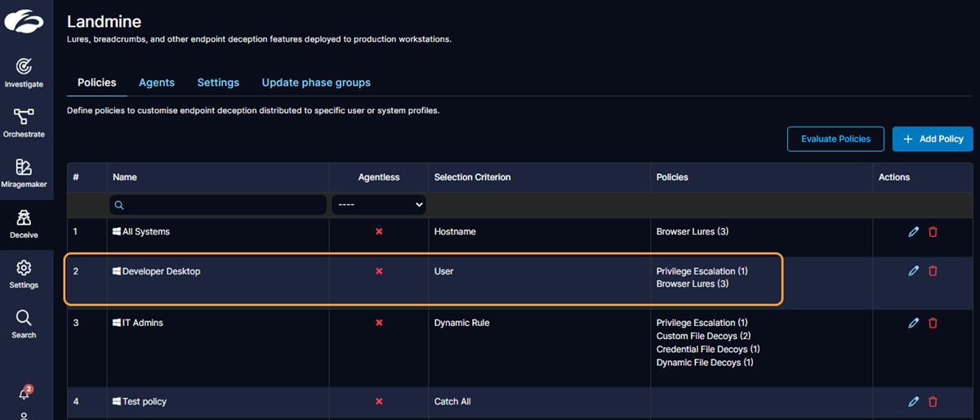
Task: Open the Miragemaker sidebar section
Action: pyautogui.click(x=24, y=173)
